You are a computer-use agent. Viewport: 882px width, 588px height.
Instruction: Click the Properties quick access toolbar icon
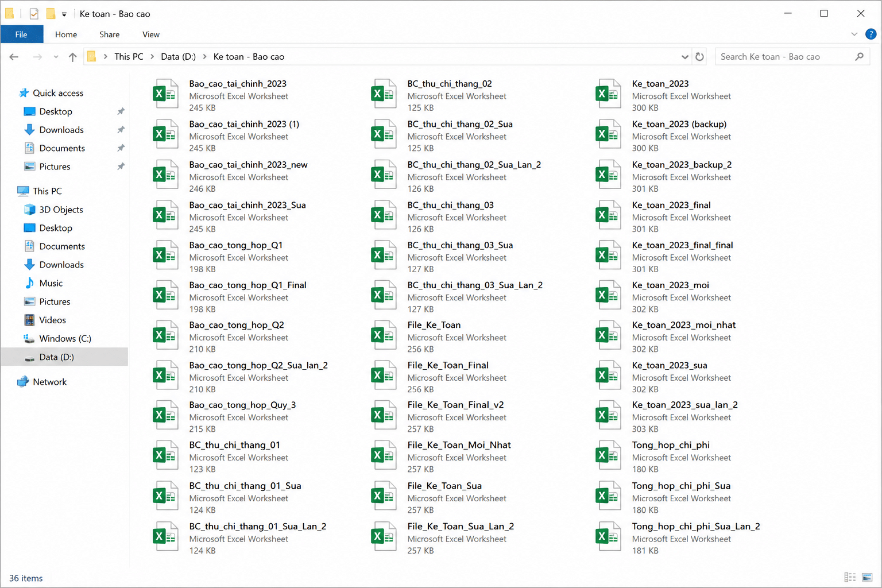point(34,14)
